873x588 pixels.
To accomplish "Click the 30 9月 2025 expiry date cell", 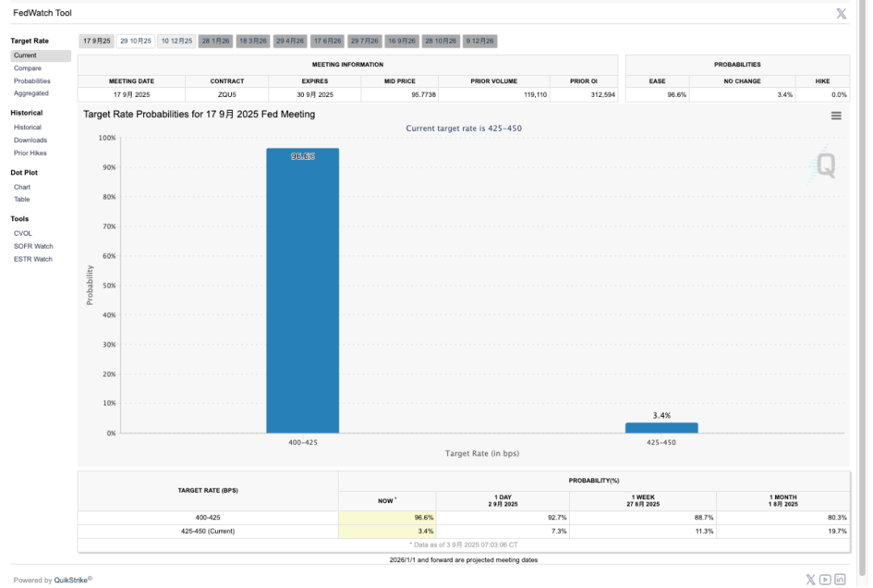I will tap(314, 94).
